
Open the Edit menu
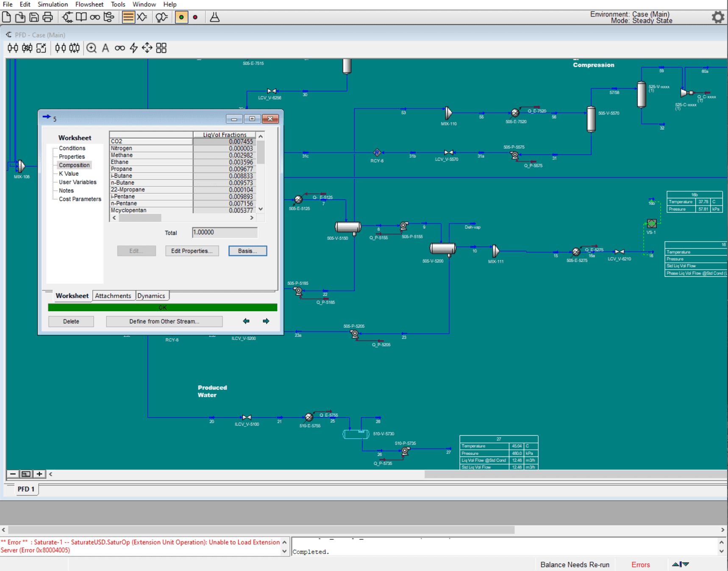click(25, 4)
